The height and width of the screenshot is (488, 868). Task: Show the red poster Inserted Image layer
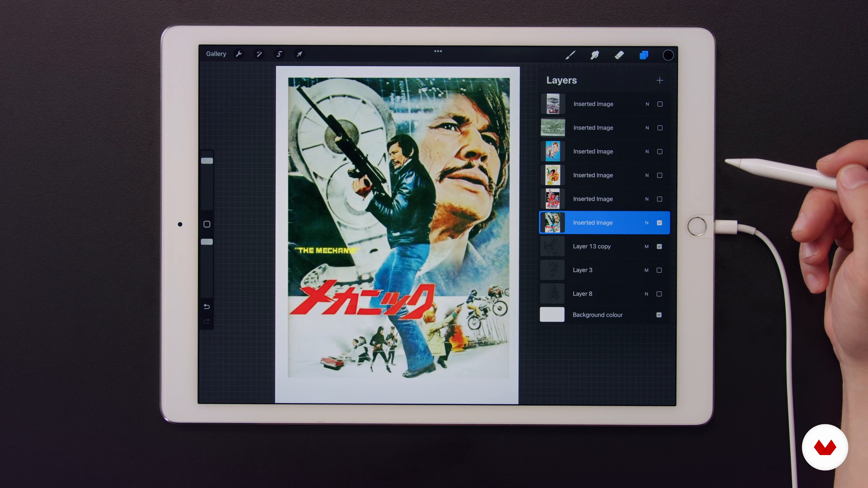point(659,199)
